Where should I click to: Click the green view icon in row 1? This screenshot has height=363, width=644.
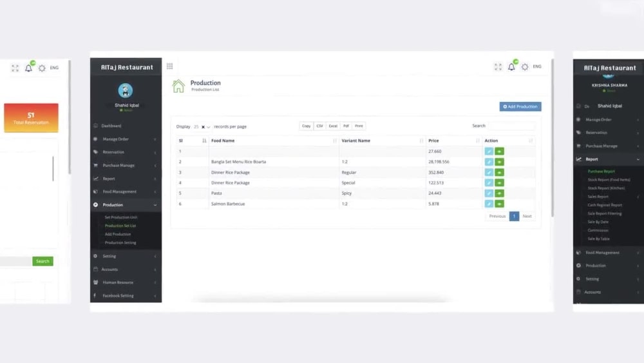[500, 152]
